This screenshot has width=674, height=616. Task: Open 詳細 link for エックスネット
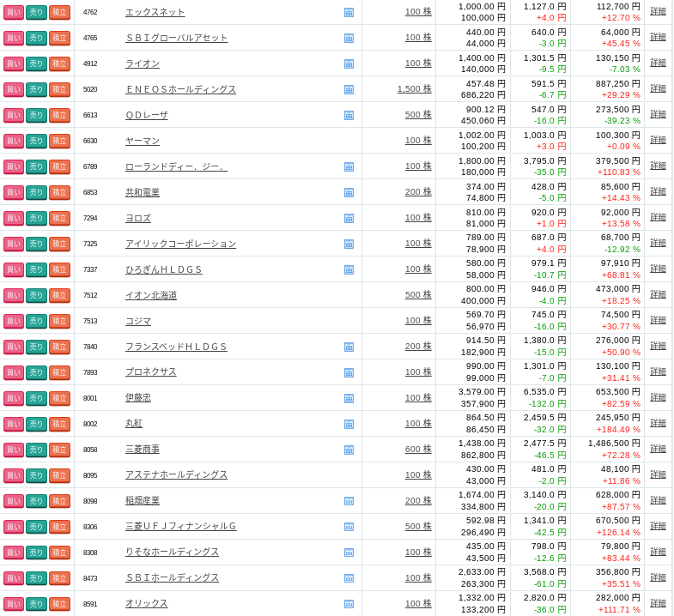click(658, 11)
